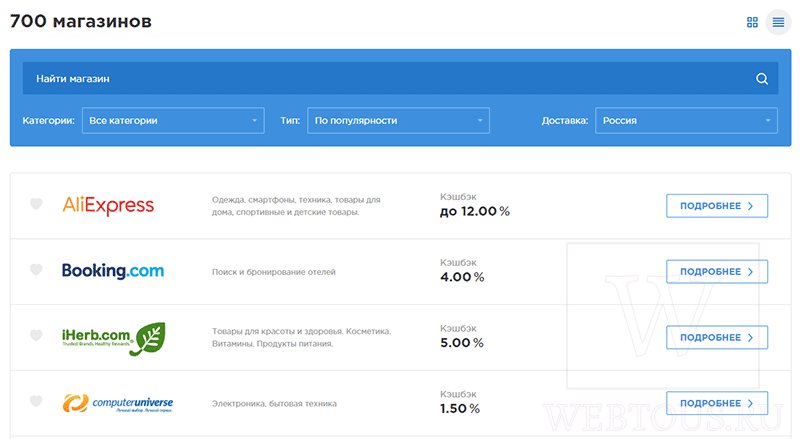Click the '1.50 %' cashback value

click(x=460, y=409)
